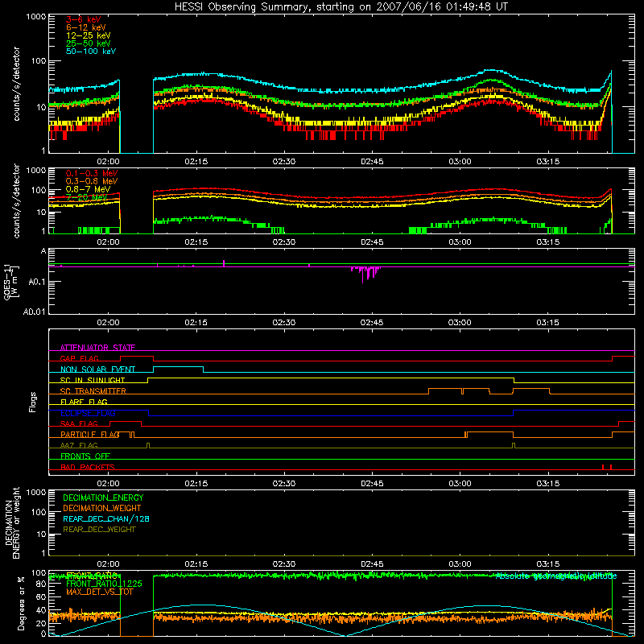This screenshot has width=644, height=644.
Task: Click the green 7-20 MeV legend entry
Action: click(87, 197)
